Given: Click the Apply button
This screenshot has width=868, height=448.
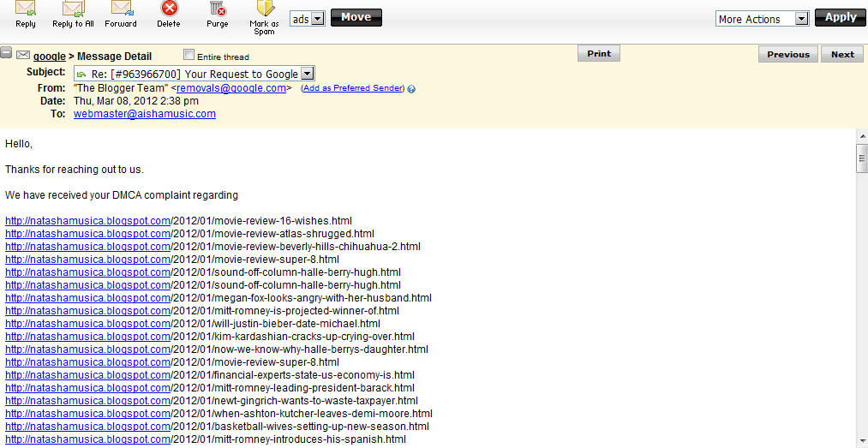Looking at the screenshot, I should 840,17.
